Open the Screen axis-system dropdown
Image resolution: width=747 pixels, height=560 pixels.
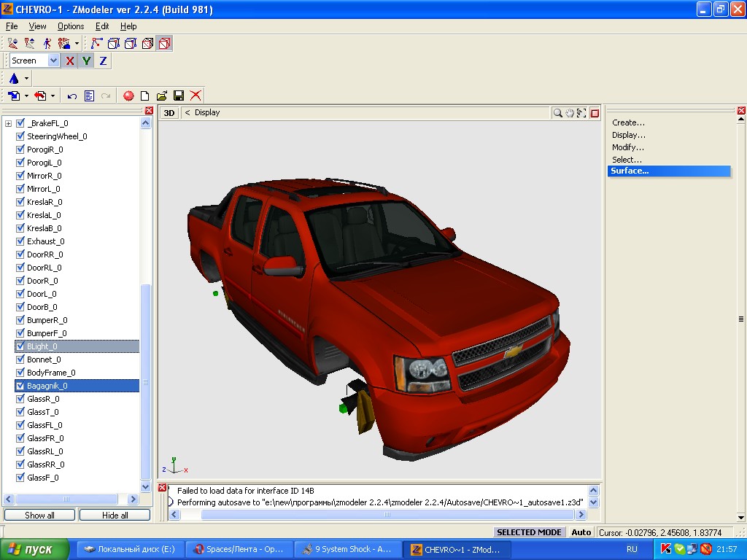[53, 61]
